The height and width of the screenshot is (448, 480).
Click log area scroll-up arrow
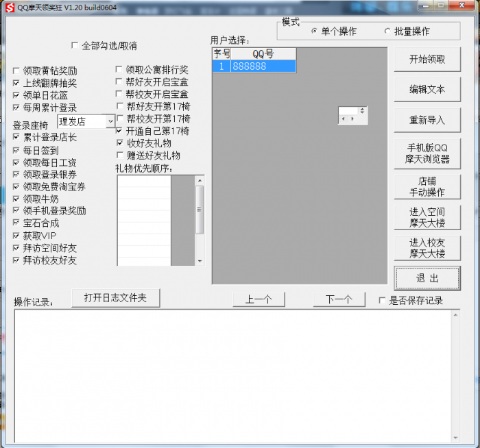tap(455, 314)
